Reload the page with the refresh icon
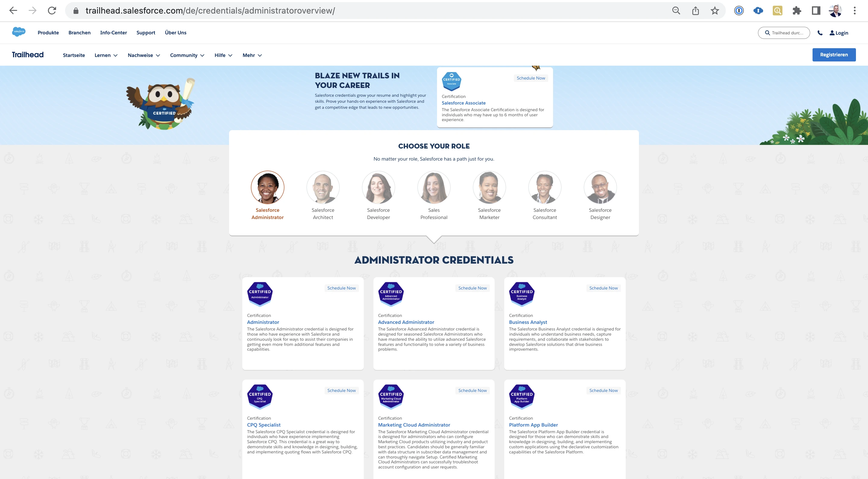This screenshot has height=479, width=868. [x=52, y=11]
